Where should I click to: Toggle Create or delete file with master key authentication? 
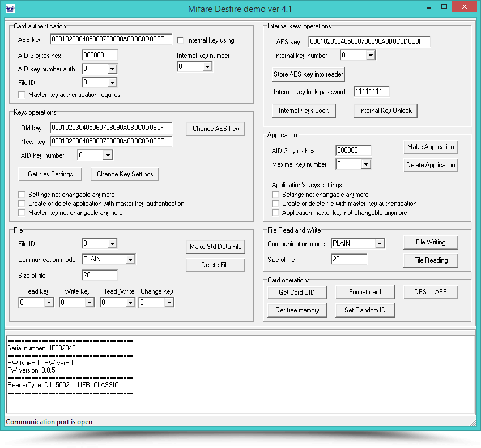point(275,204)
